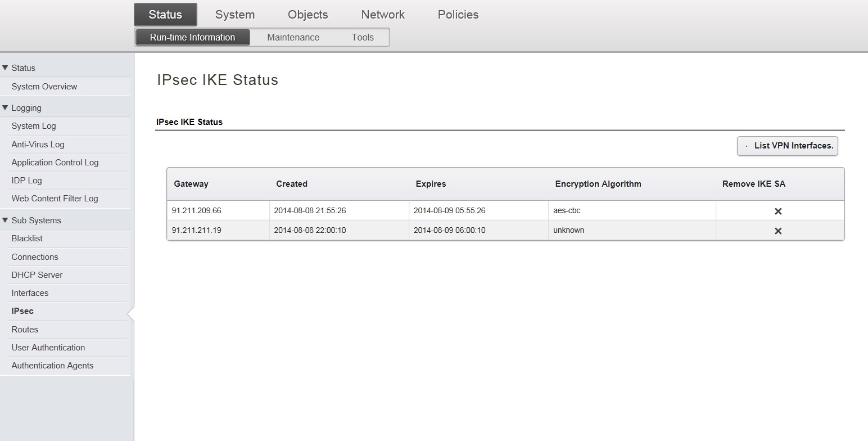Go to the DHCP Server page

click(x=37, y=275)
